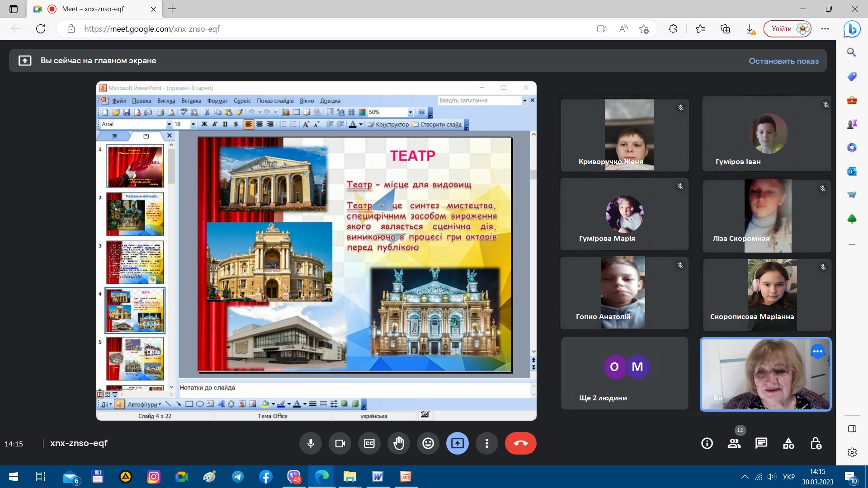Open the emoji reactions button

tap(428, 443)
